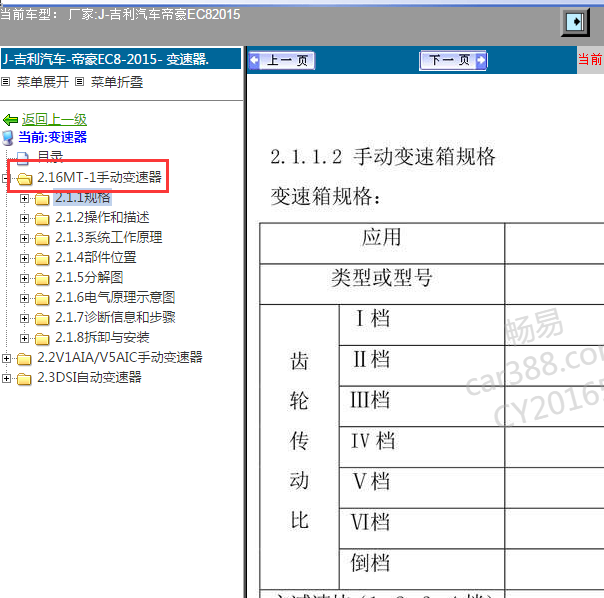Click the exit door icon at top right

tap(575, 22)
